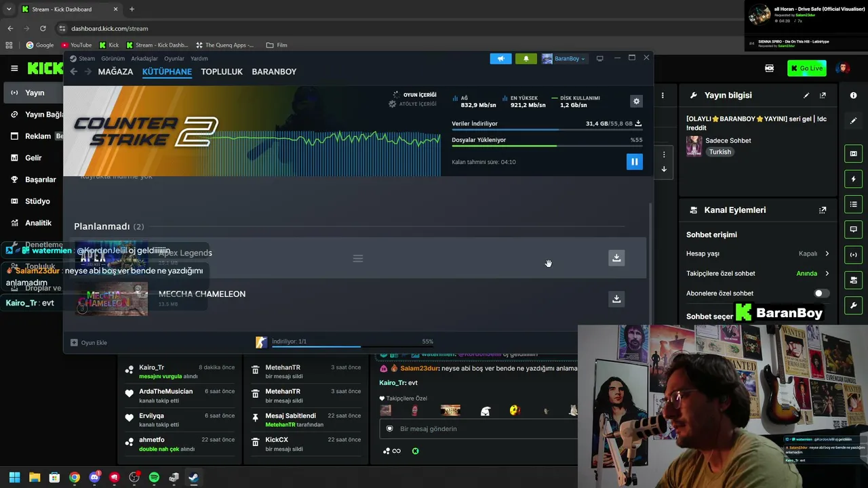Image resolution: width=868 pixels, height=488 pixels.
Task: Open the YouTube bookmark
Action: (x=77, y=45)
